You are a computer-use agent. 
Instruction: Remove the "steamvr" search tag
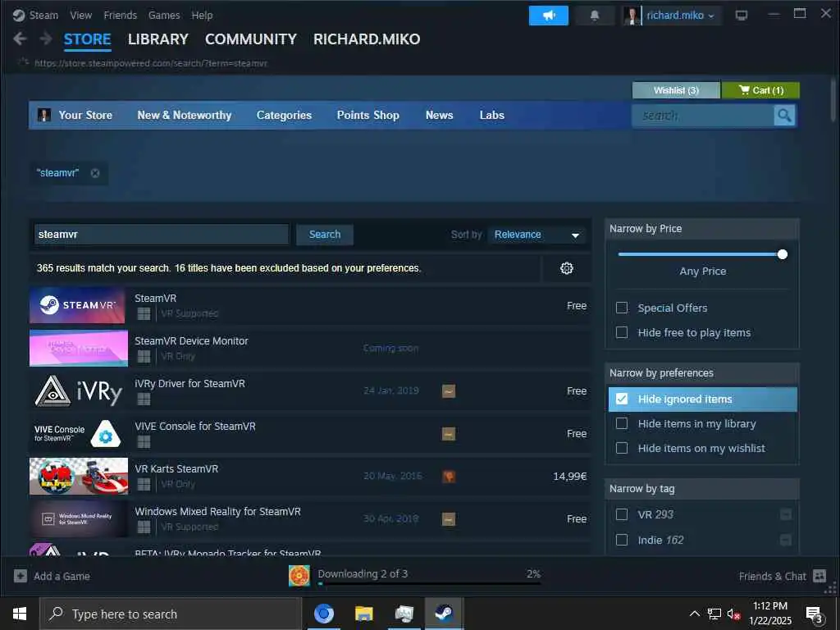tap(95, 173)
